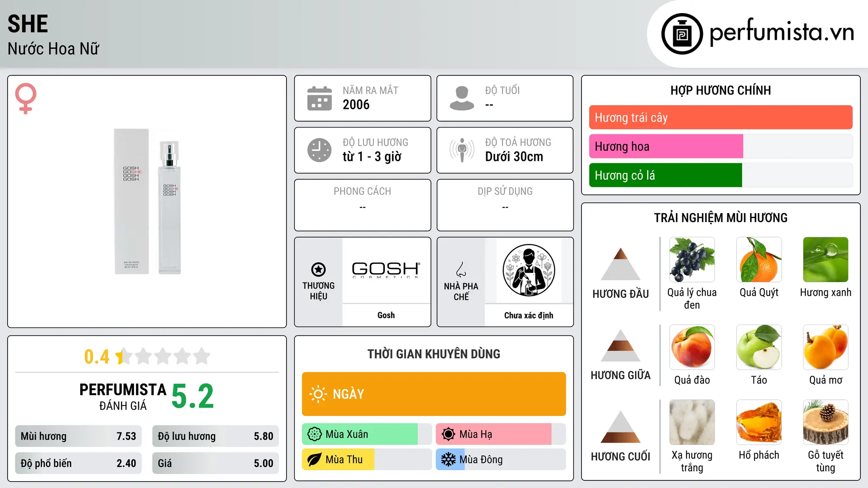Click the nose icon above Nhà pha chế

pos(461,269)
